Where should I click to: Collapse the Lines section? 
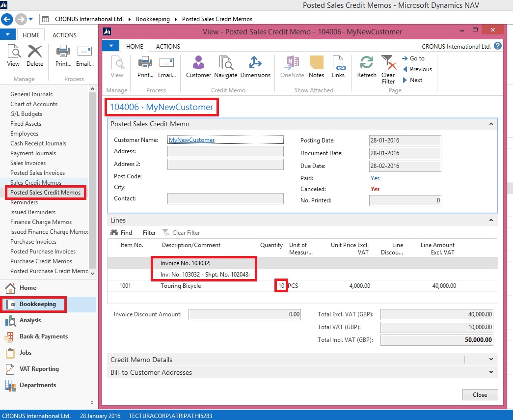tap(491, 221)
